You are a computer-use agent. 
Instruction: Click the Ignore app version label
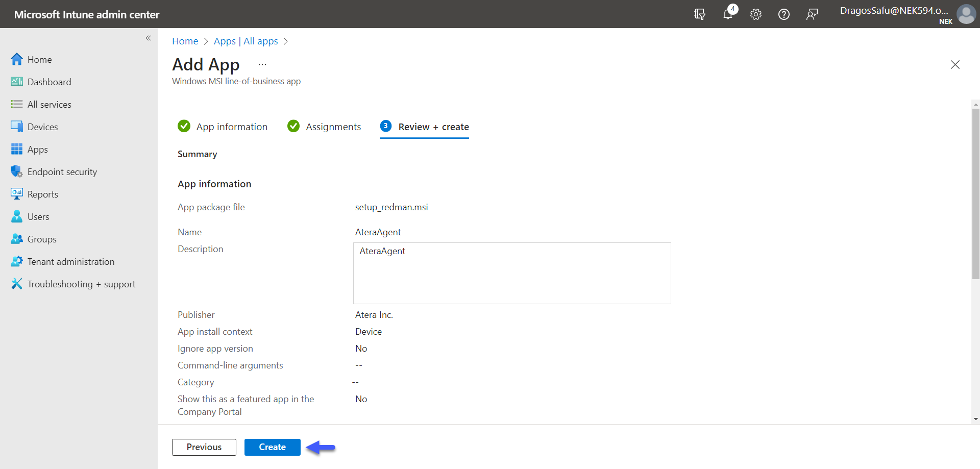coord(215,349)
